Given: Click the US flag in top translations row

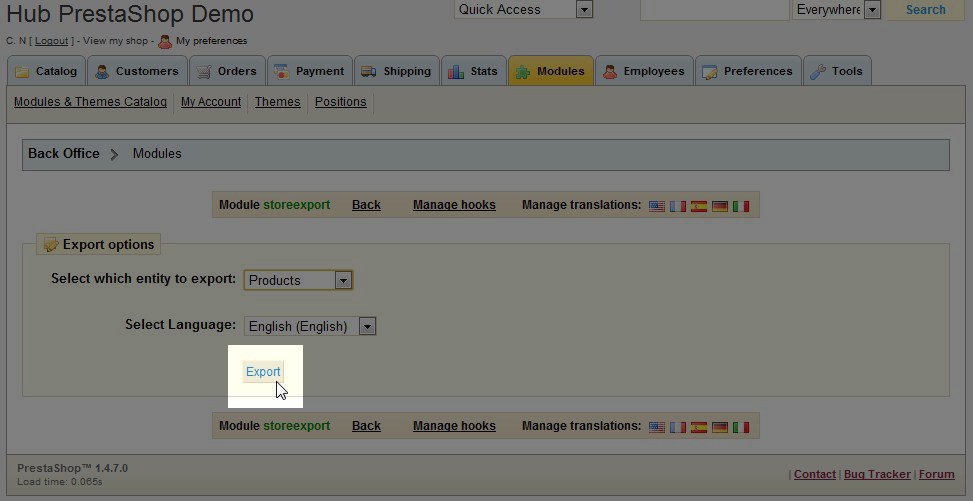Looking at the screenshot, I should 657,205.
